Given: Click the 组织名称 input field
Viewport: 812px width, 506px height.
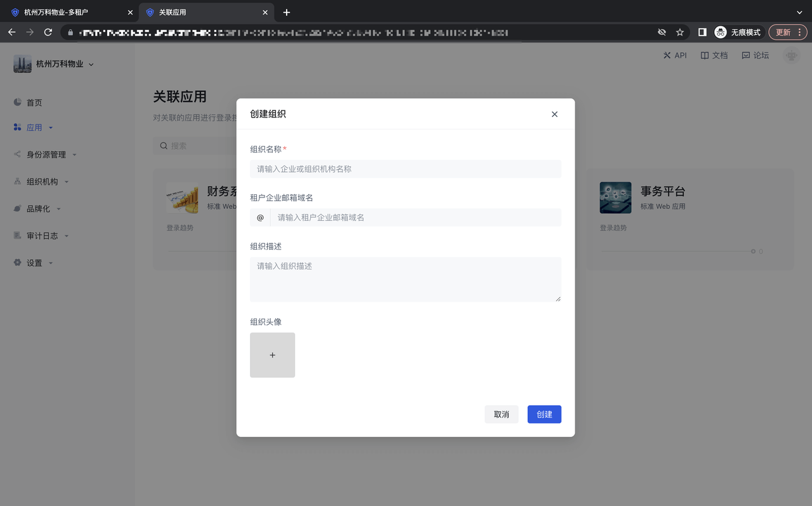Looking at the screenshot, I should (x=405, y=169).
